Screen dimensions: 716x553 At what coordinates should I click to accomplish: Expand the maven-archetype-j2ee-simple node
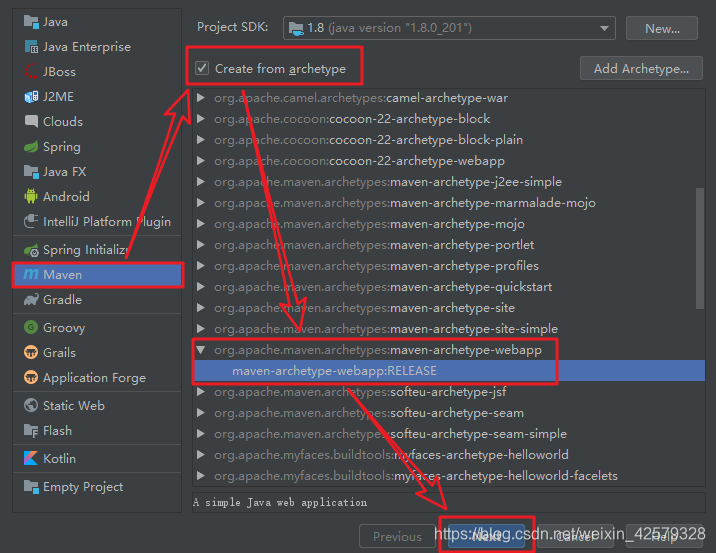click(200, 181)
